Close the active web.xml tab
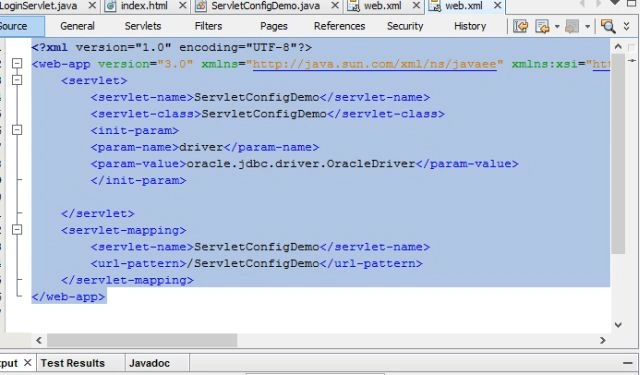This screenshot has width=640, height=375. click(498, 5)
